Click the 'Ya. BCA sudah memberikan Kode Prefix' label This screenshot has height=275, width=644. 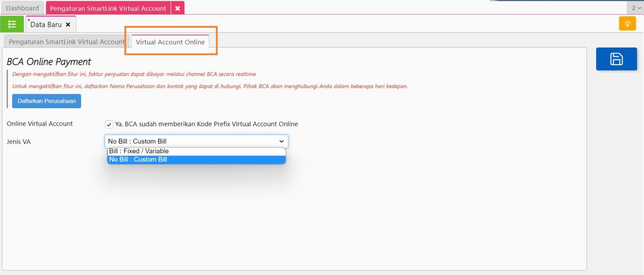(x=206, y=124)
